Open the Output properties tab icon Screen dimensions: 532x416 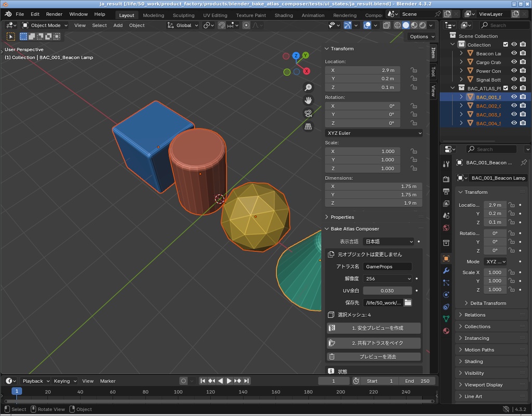(446, 191)
